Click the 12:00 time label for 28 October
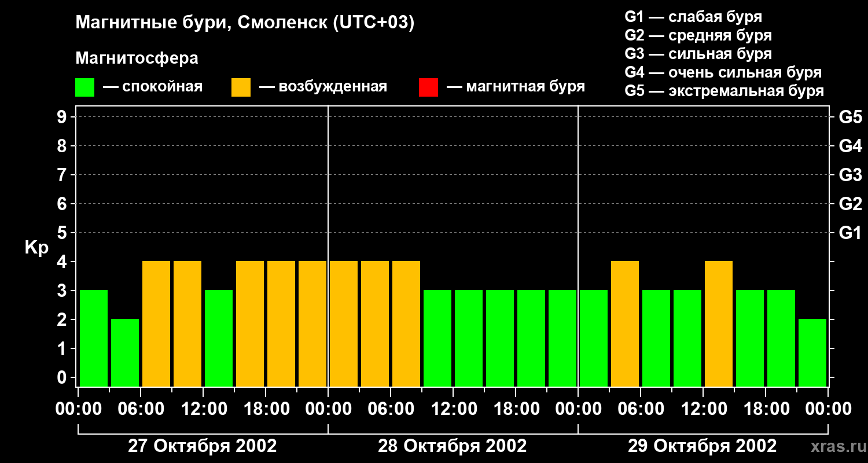 pyautogui.click(x=453, y=409)
